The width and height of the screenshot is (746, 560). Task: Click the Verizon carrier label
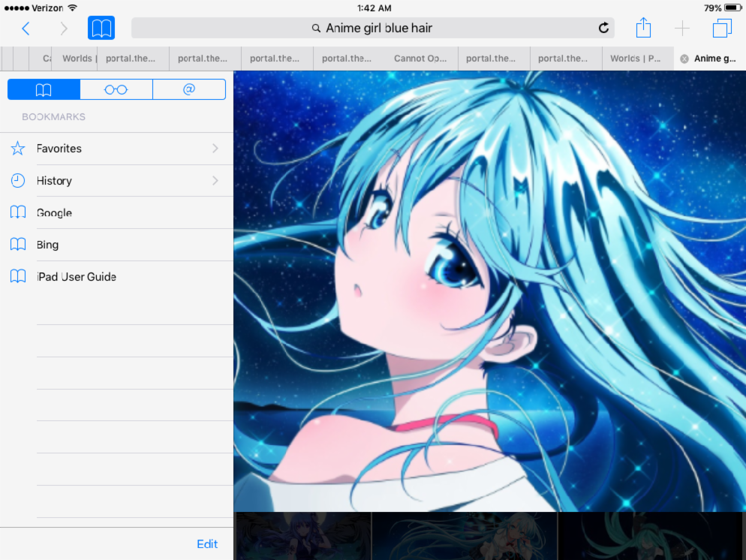47,8
